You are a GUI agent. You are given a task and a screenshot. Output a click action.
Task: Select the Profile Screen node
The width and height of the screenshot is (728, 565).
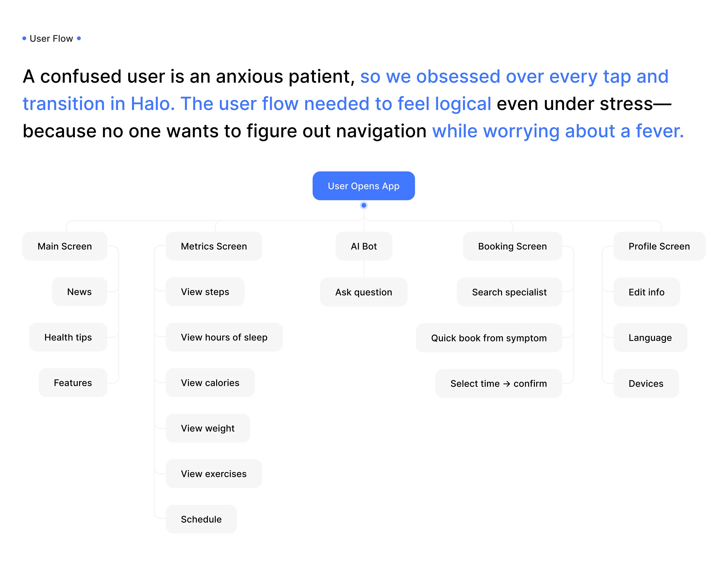coord(659,246)
